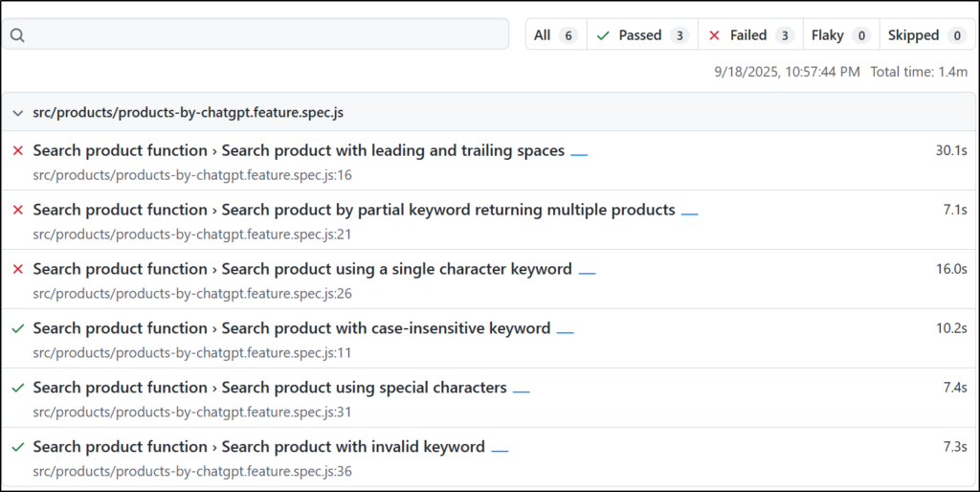Click green check icon beside special characters test

17,388
